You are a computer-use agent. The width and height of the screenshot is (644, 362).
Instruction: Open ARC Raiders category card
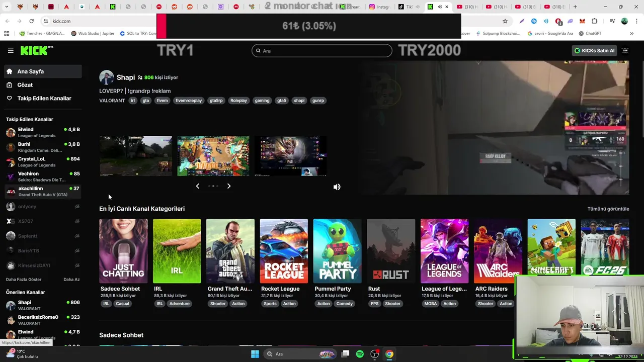click(x=498, y=251)
